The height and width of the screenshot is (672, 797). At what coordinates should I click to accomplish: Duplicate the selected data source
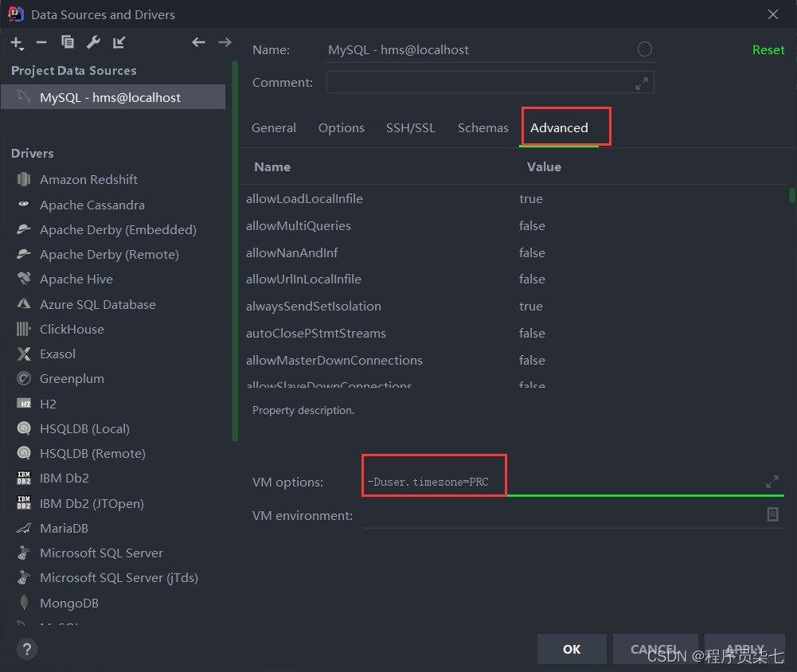(x=67, y=42)
